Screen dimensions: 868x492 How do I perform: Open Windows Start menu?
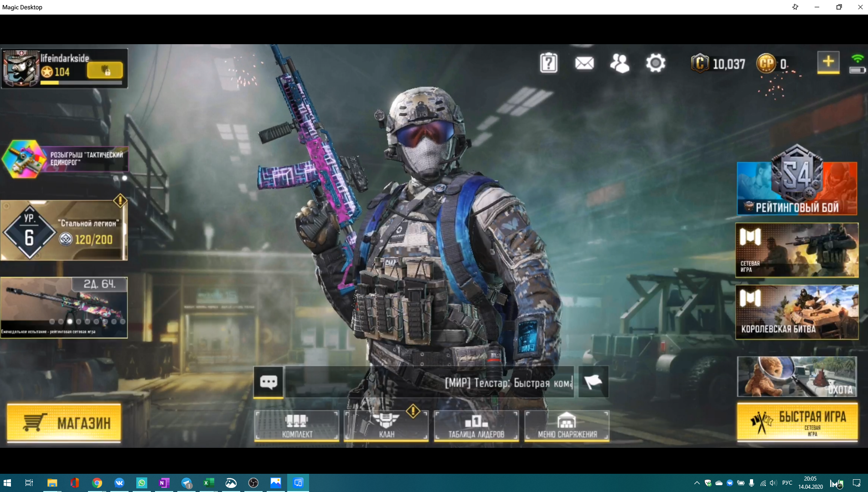[7, 483]
